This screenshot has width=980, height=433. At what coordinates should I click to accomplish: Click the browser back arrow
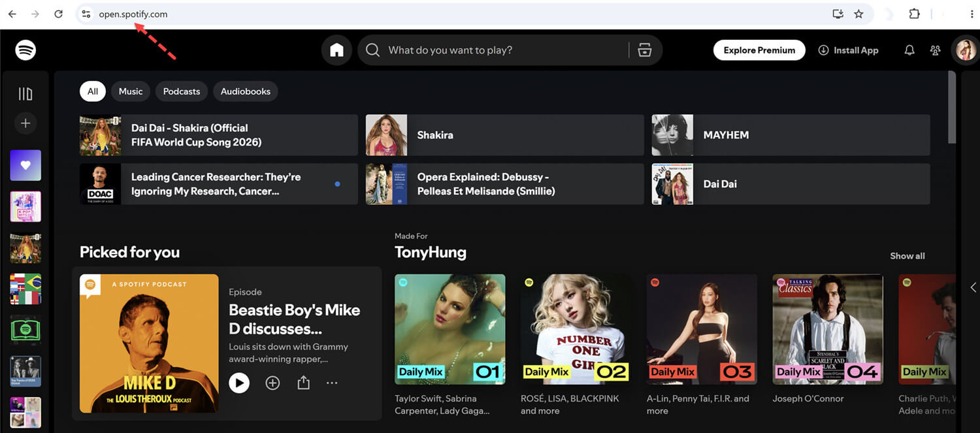[x=12, y=14]
